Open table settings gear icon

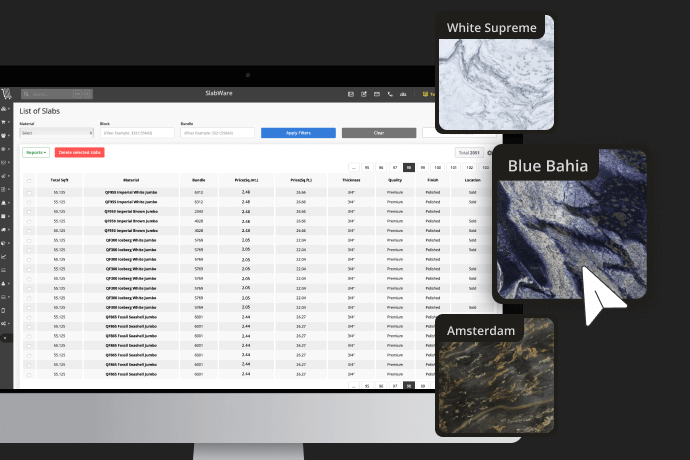pyautogui.click(x=489, y=152)
